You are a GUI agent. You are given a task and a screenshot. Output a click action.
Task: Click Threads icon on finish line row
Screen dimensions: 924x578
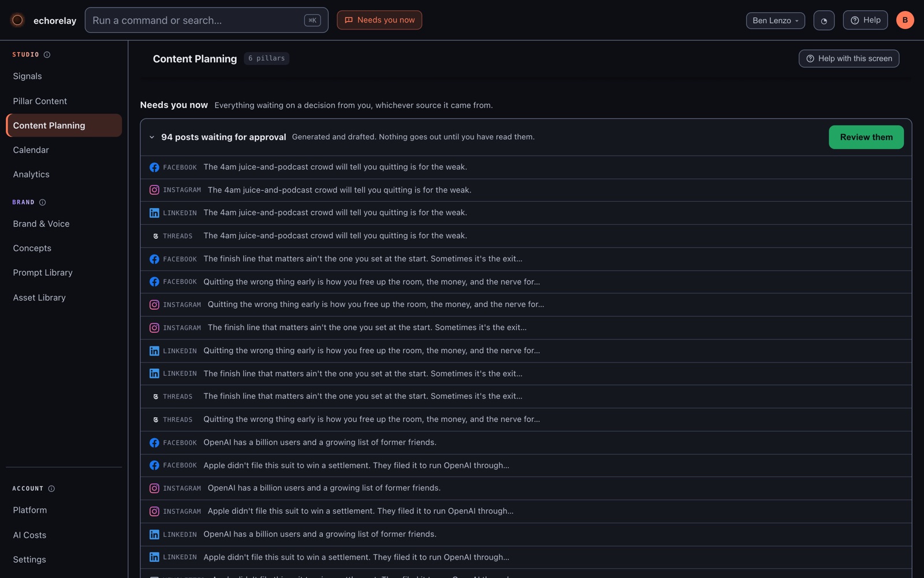coord(155,397)
